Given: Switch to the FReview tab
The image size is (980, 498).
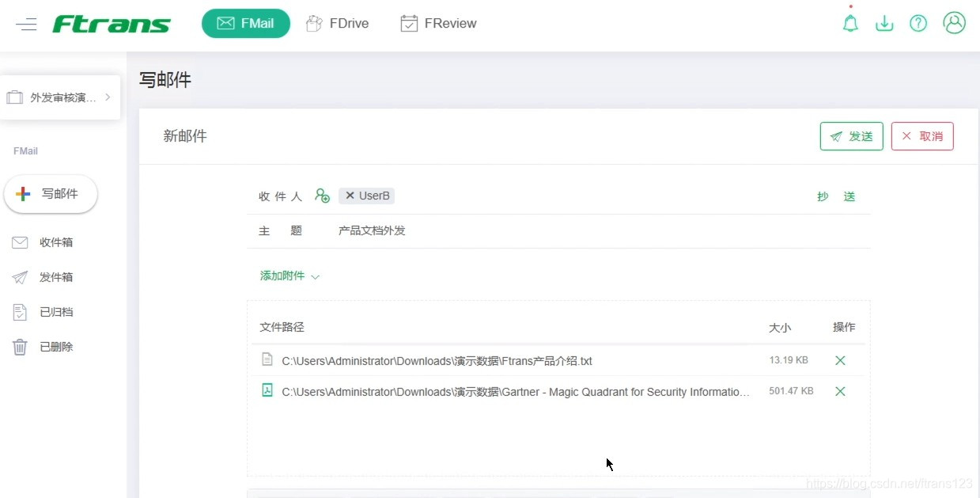Looking at the screenshot, I should pos(438,23).
